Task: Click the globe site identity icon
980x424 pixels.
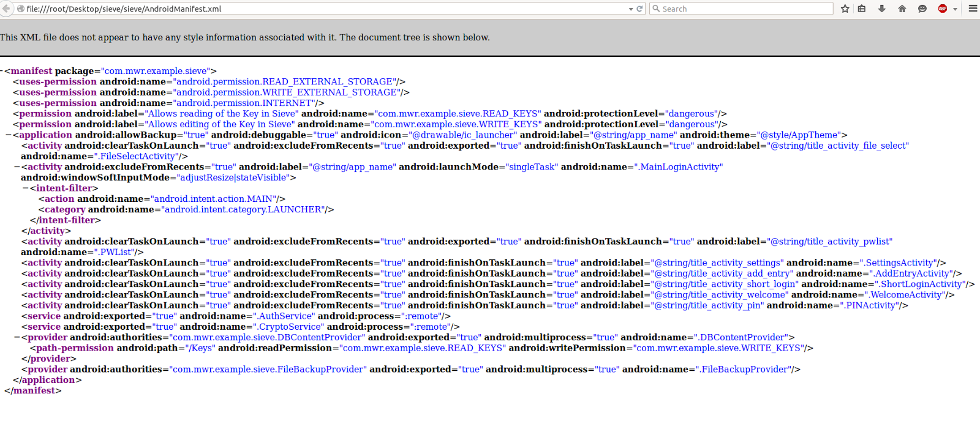Action: pyautogui.click(x=21, y=9)
